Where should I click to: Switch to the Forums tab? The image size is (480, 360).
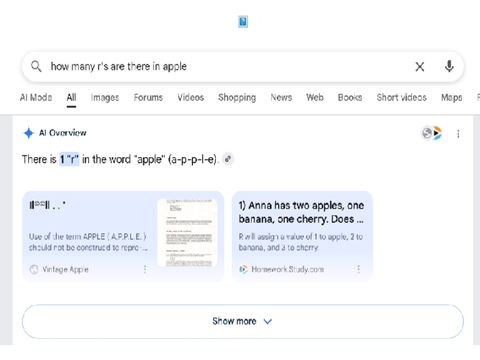tap(148, 97)
